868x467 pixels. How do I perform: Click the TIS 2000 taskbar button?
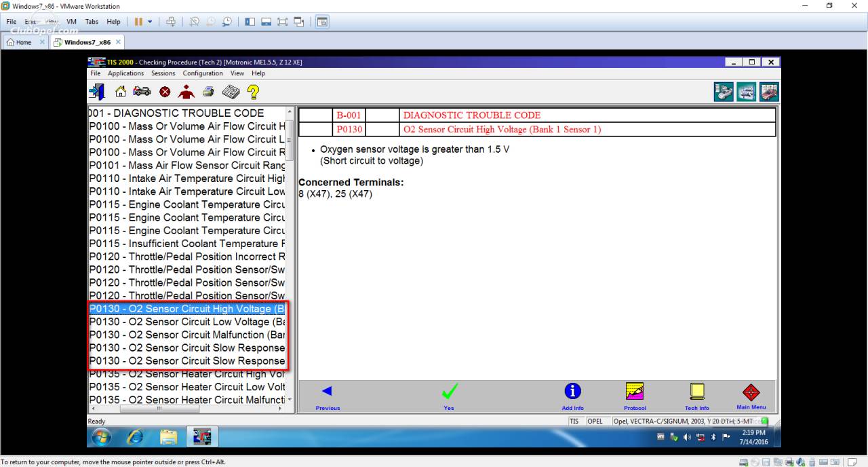point(201,438)
